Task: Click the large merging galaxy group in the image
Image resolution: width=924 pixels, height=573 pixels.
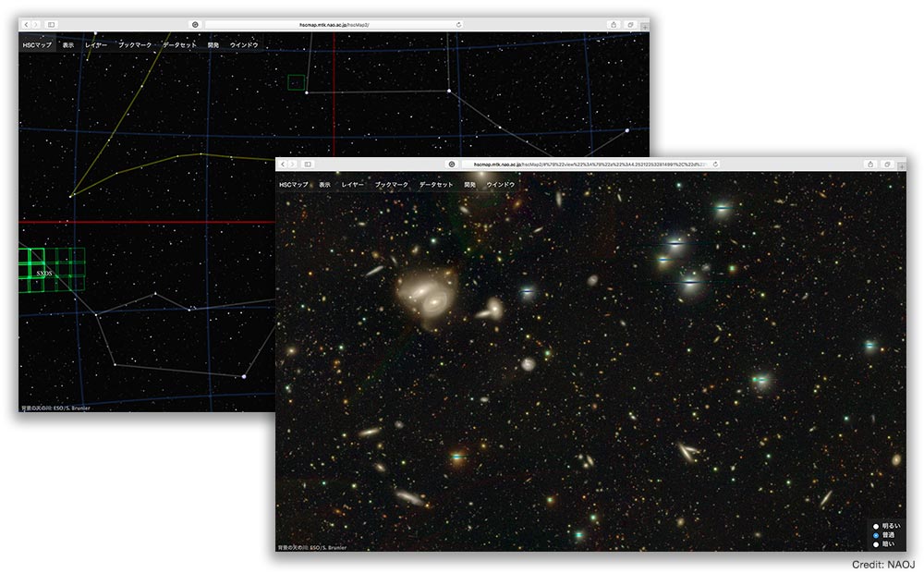Action: pos(425,296)
